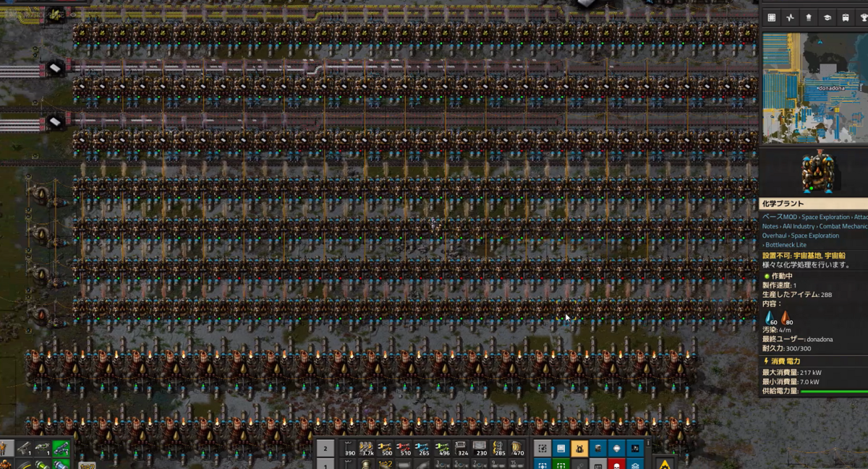868x469 pixels.
Task: Open the map view toolbar button
Action: [x=772, y=17]
